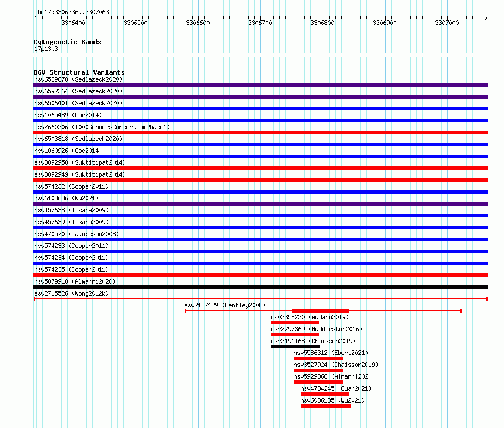Screen dimensions: 504x428
Task: Open nsv6108636 (Wu2021) variant
Action: coord(66,198)
